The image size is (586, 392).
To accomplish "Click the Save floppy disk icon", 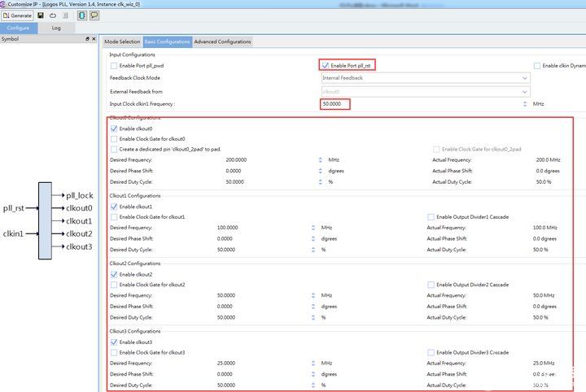I will point(41,15).
